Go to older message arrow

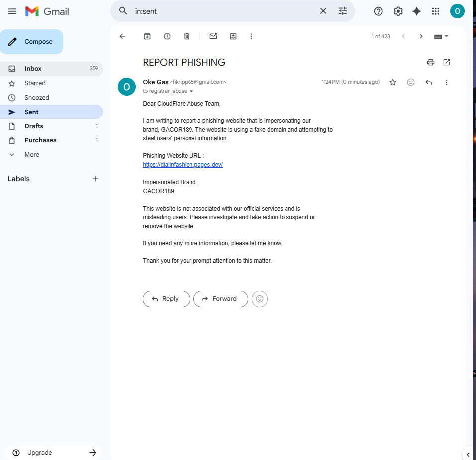pos(421,36)
